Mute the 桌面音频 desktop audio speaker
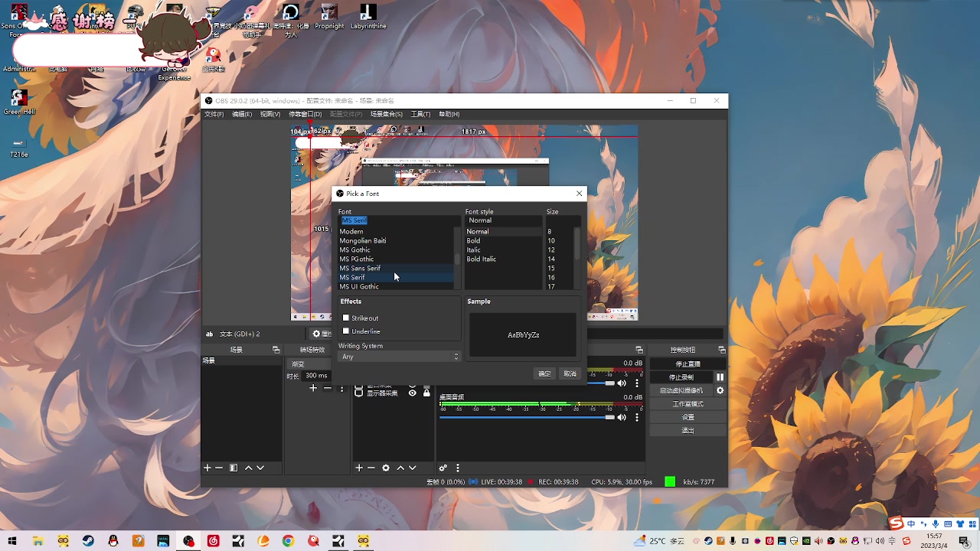Screen dimensions: 980x551 point(622,417)
